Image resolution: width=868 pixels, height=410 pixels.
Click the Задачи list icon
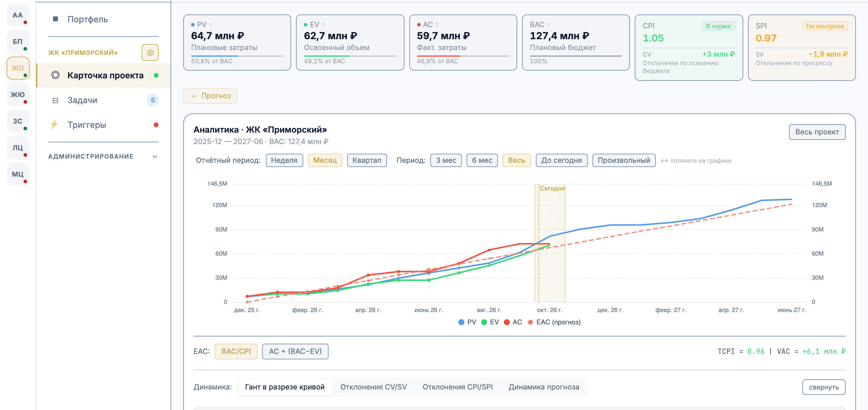click(x=55, y=100)
